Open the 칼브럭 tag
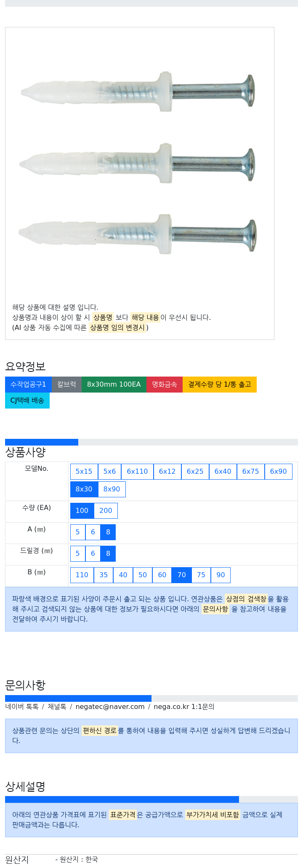 click(66, 385)
